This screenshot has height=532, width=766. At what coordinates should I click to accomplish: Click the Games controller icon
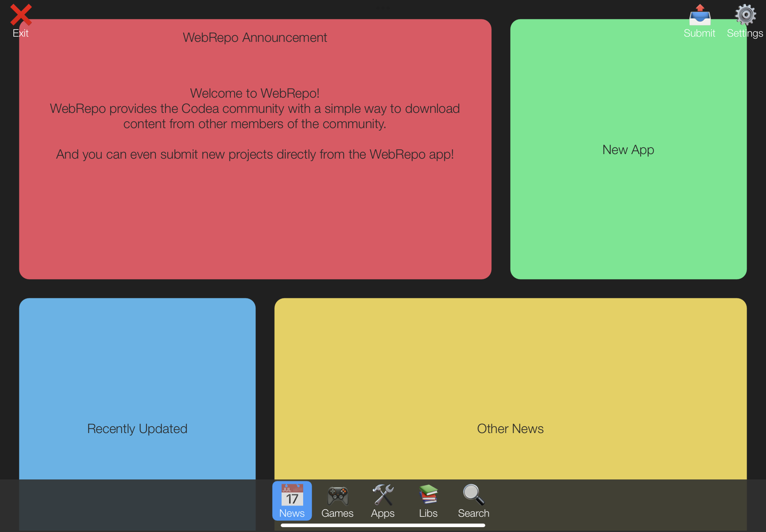click(338, 495)
